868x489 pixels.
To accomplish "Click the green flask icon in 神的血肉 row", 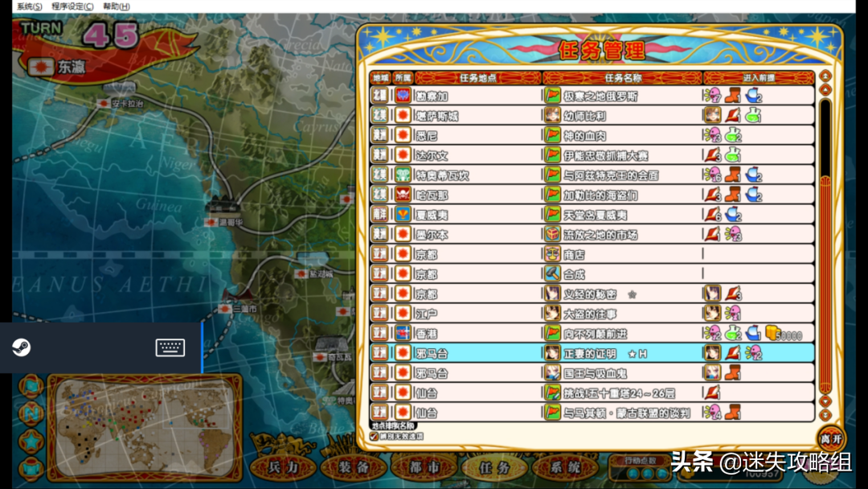I will 734,136.
